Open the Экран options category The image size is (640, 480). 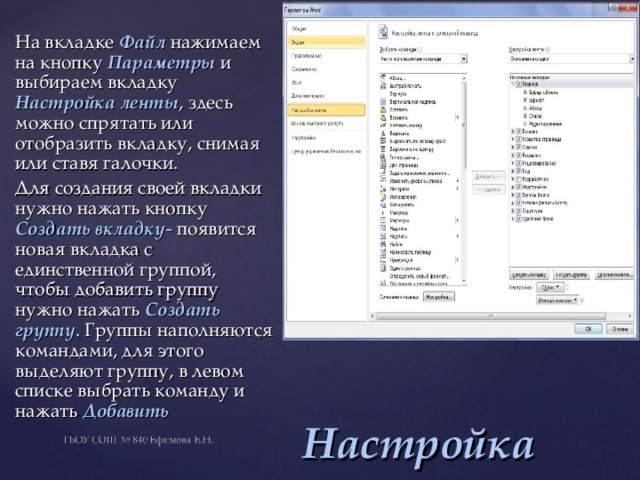[326, 42]
